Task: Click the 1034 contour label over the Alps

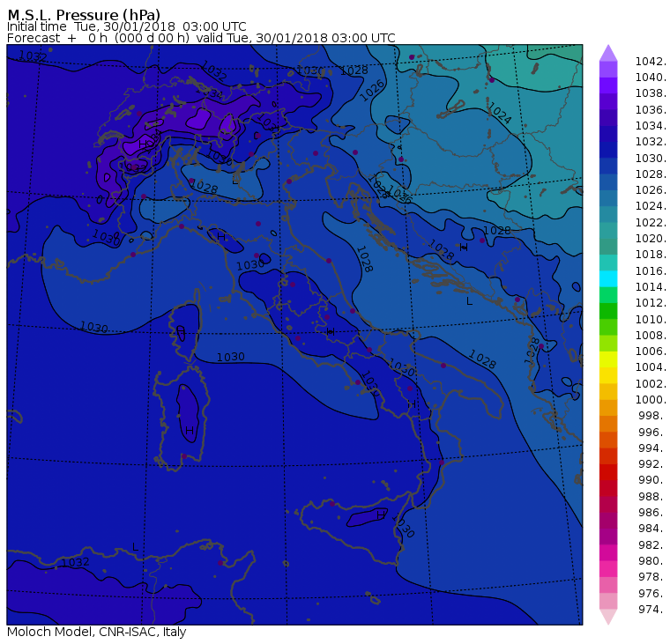Action: (210, 93)
